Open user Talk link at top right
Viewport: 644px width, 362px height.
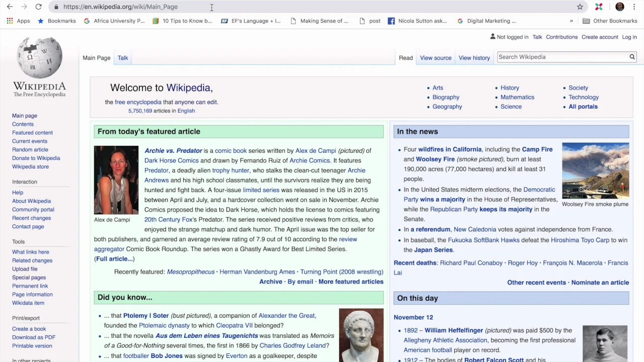(537, 37)
